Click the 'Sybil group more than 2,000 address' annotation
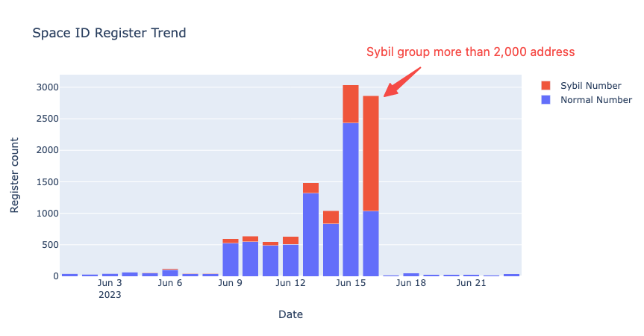Image resolution: width=644 pixels, height=336 pixels. click(471, 52)
